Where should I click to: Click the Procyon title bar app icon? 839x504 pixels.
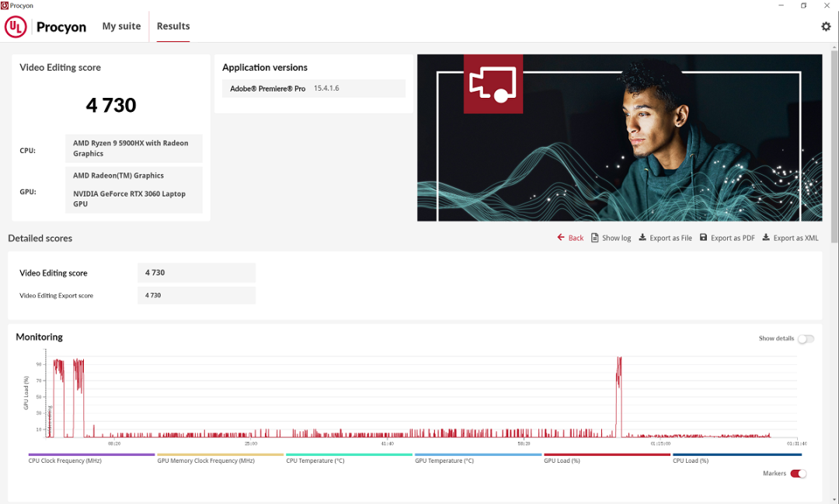[5, 5]
